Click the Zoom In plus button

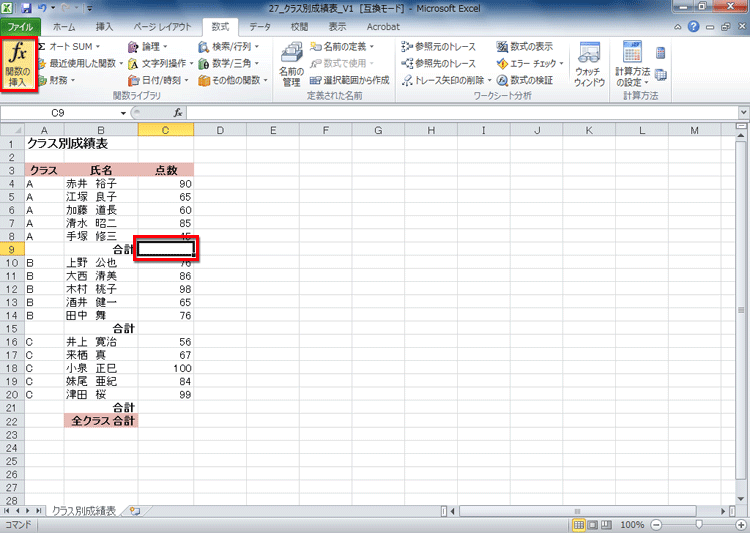tap(740, 525)
